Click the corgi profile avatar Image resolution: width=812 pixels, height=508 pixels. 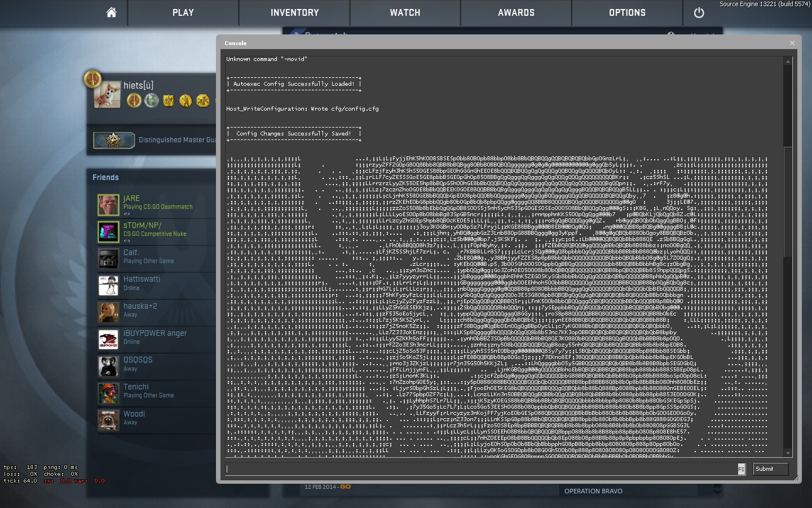[x=107, y=95]
